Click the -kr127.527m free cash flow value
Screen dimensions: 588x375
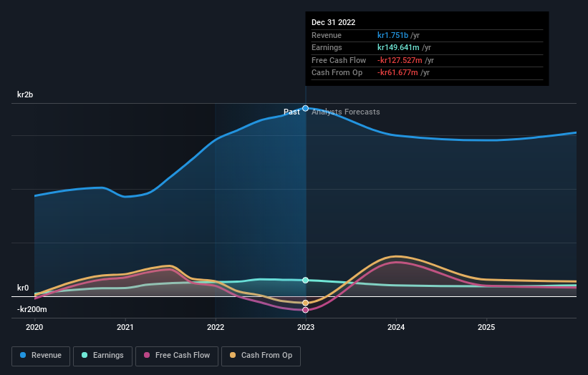400,60
